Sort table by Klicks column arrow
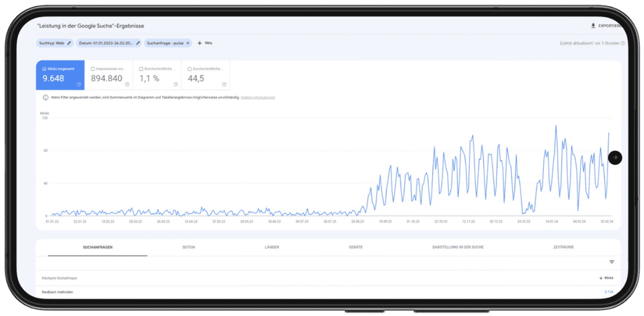This screenshot has height=316, width=644. pyautogui.click(x=600, y=278)
